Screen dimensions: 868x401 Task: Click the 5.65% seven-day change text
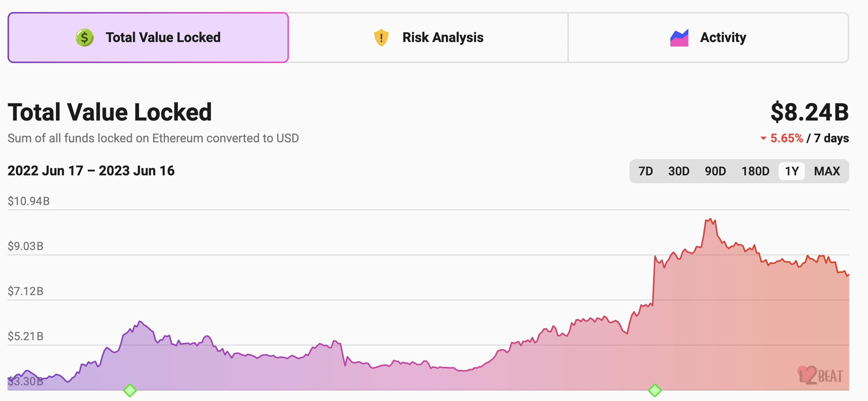pyautogui.click(x=786, y=139)
